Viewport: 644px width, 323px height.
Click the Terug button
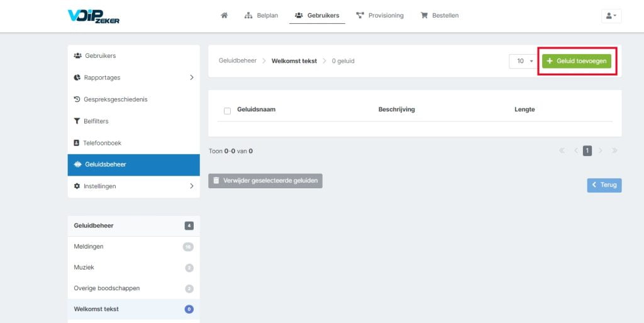tap(604, 185)
